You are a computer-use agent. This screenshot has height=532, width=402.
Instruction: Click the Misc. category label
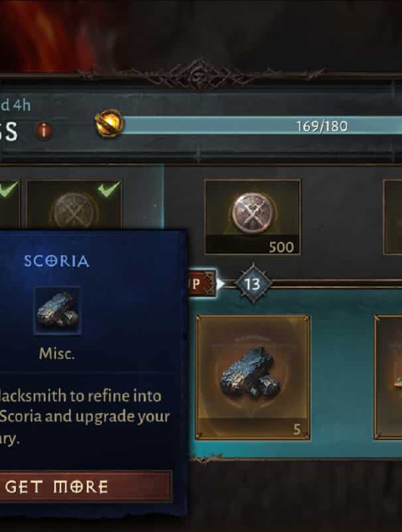click(56, 354)
